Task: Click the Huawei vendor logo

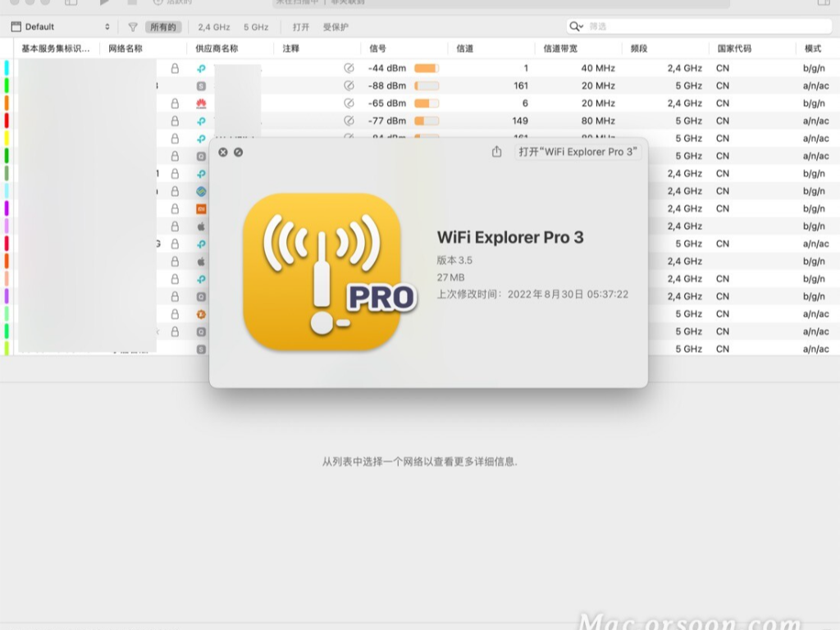Action: point(202,103)
